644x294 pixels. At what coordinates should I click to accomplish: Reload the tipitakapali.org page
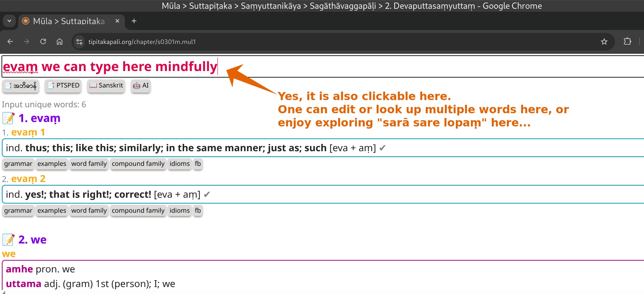pos(43,42)
